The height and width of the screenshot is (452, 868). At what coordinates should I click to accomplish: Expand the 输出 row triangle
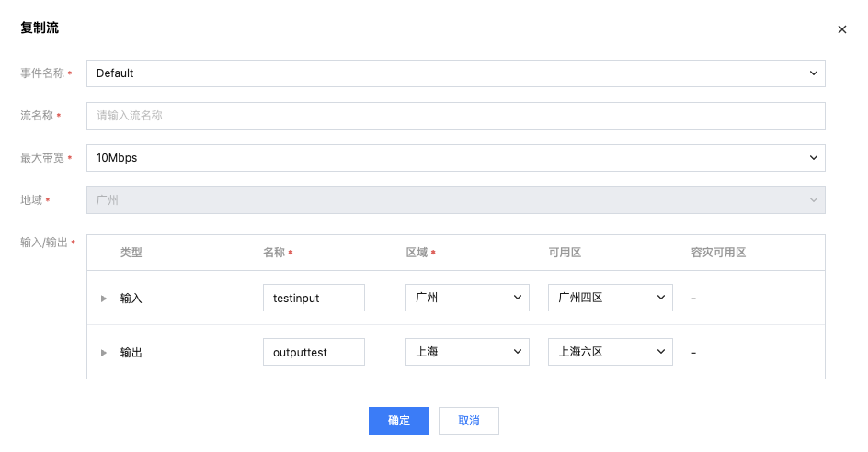(104, 353)
